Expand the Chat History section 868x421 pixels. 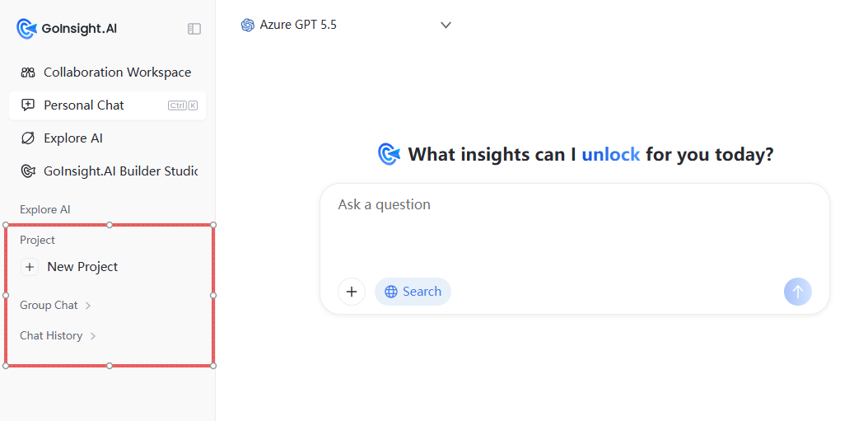(x=58, y=335)
